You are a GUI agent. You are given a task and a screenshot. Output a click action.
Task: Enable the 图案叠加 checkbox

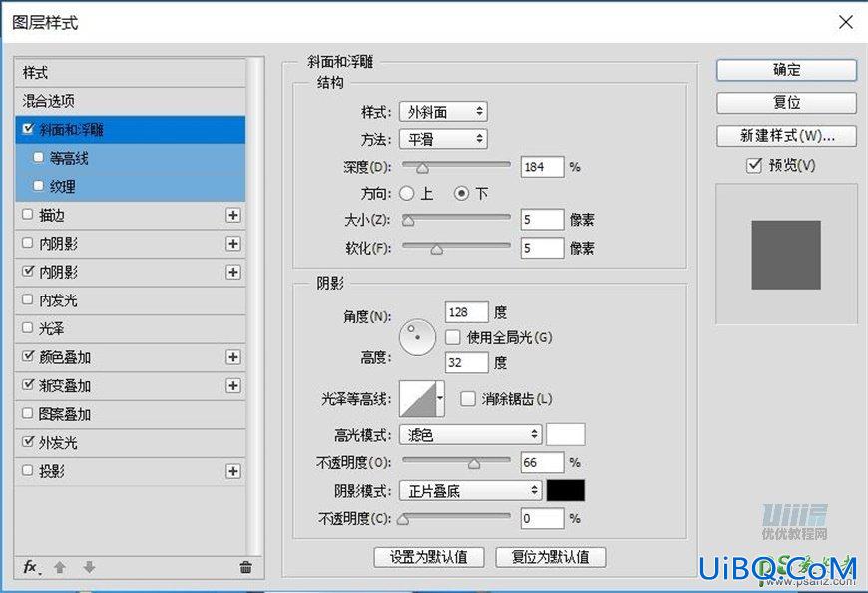pos(27,413)
